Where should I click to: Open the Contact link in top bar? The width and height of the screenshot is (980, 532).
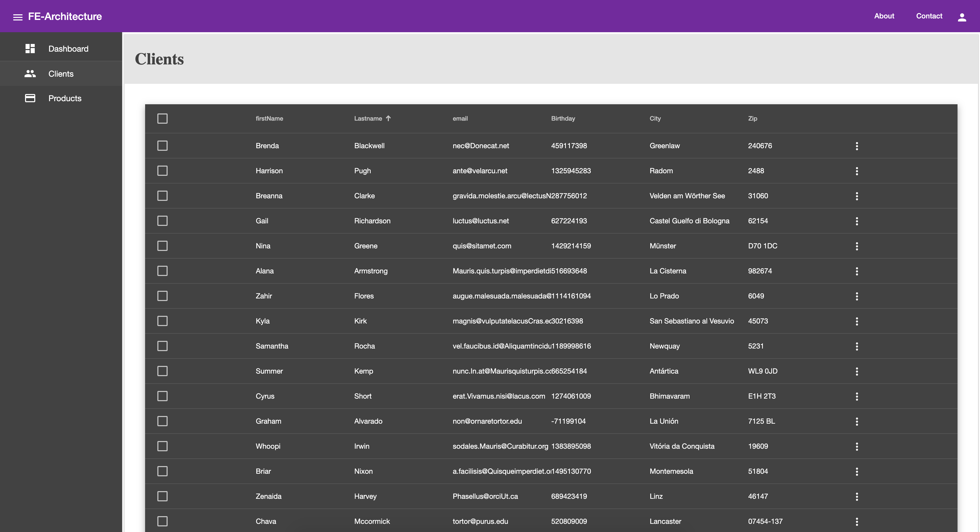pos(929,16)
